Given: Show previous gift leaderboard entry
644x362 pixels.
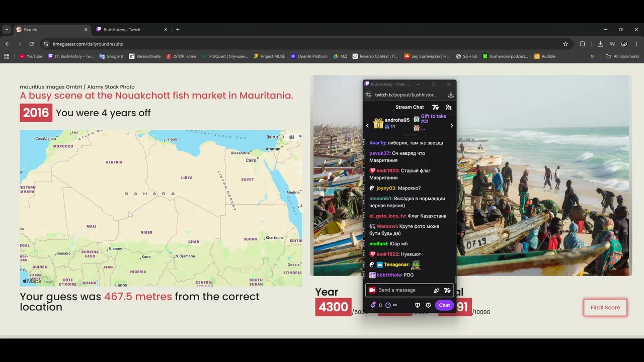Looking at the screenshot, I should (x=367, y=126).
